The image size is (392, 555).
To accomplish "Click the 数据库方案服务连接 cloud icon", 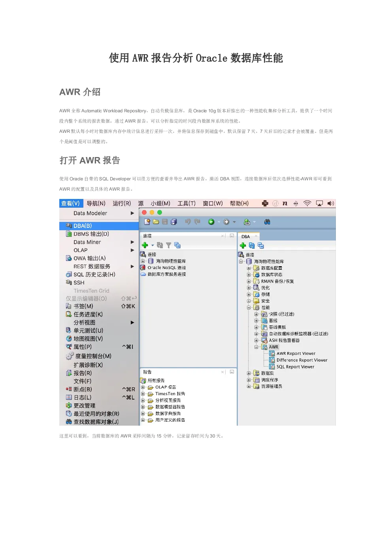I will tap(143, 274).
